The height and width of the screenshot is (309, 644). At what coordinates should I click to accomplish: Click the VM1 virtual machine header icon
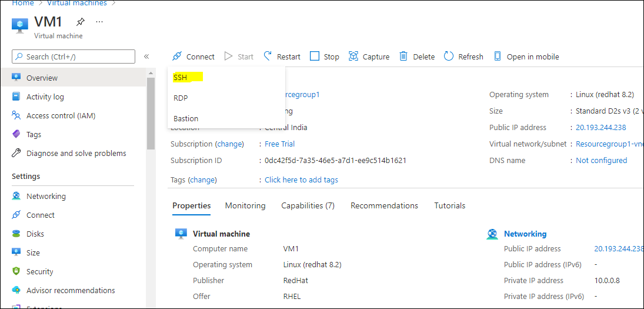pyautogui.click(x=20, y=25)
